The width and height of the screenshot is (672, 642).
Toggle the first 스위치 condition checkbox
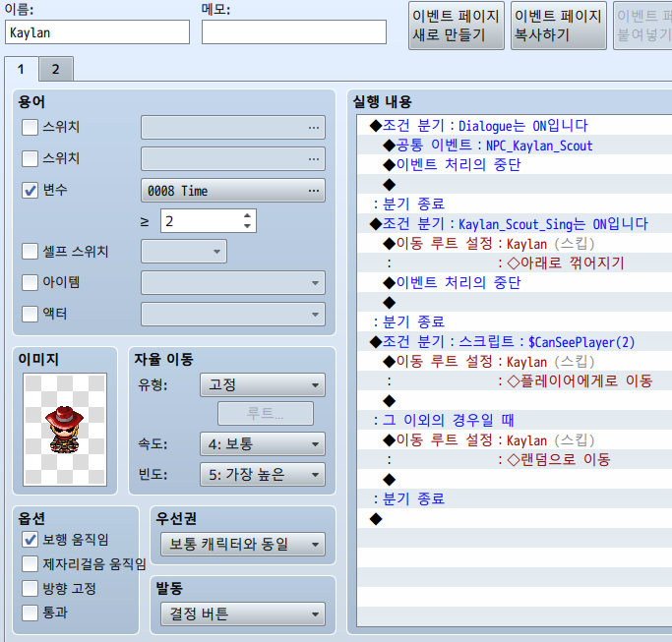click(30, 127)
